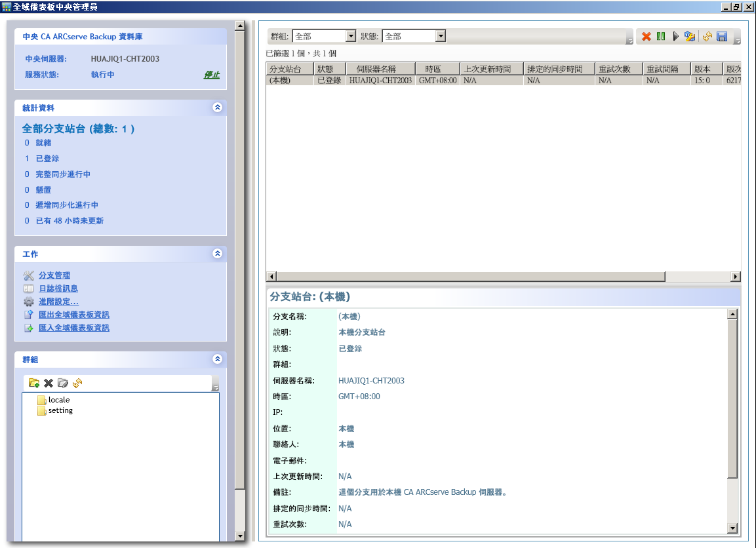Image resolution: width=756 pixels, height=548 pixels.
Task: Sort by the 版本 column header
Action: (x=706, y=69)
